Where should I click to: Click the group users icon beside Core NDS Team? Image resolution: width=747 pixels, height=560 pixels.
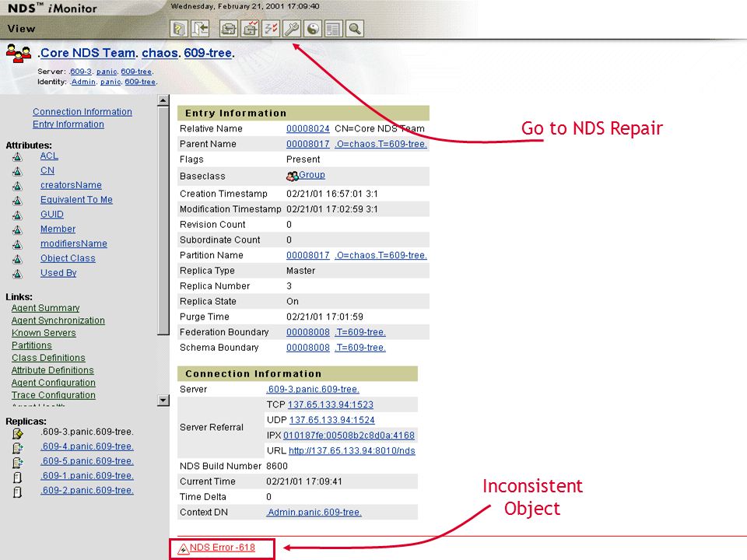pos(19,53)
